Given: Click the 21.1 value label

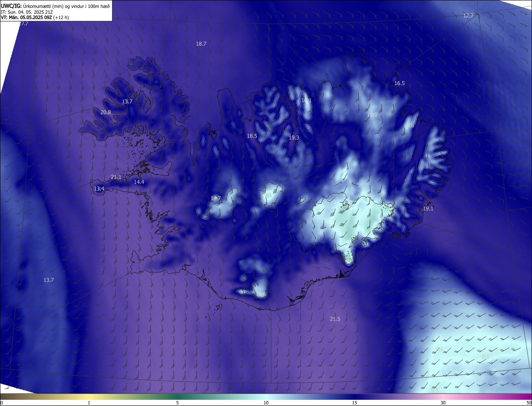Looking at the screenshot, I should 116,177.
